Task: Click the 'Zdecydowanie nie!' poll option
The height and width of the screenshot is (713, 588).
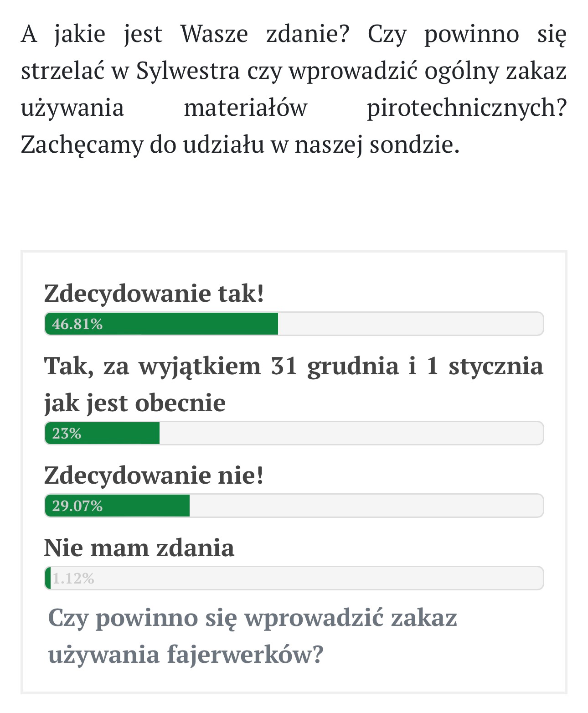Action: [154, 475]
